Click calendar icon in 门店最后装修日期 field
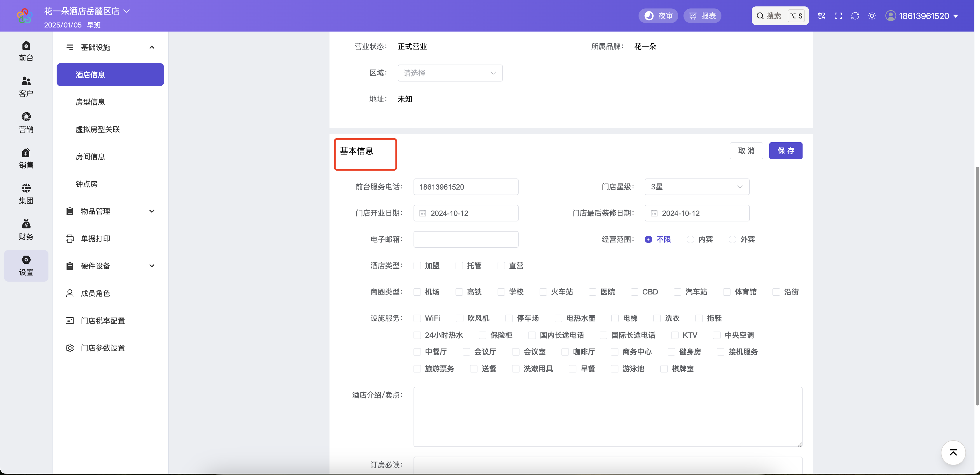 (x=654, y=213)
